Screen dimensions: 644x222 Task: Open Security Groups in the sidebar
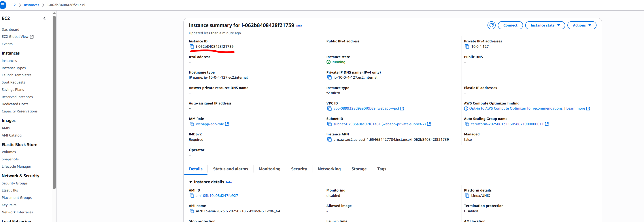point(15,183)
